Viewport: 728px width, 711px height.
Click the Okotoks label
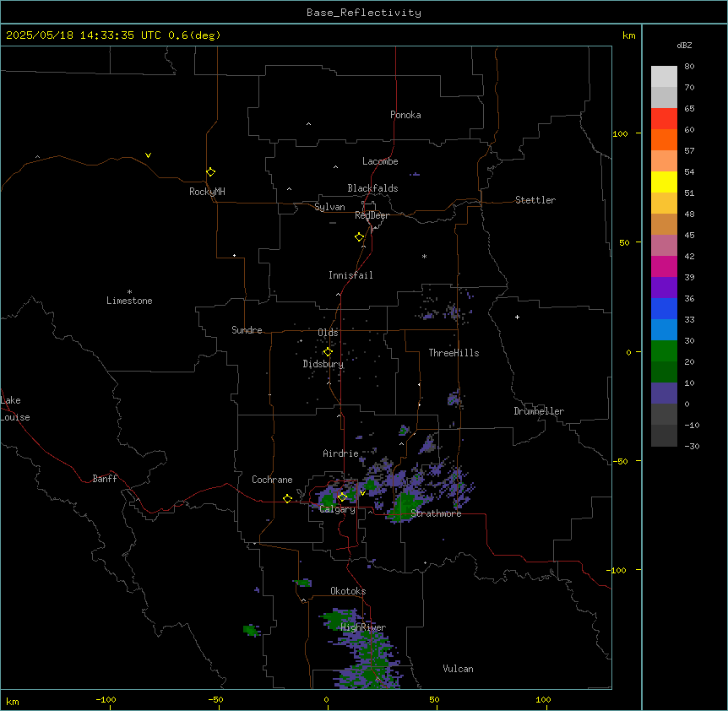348,591
